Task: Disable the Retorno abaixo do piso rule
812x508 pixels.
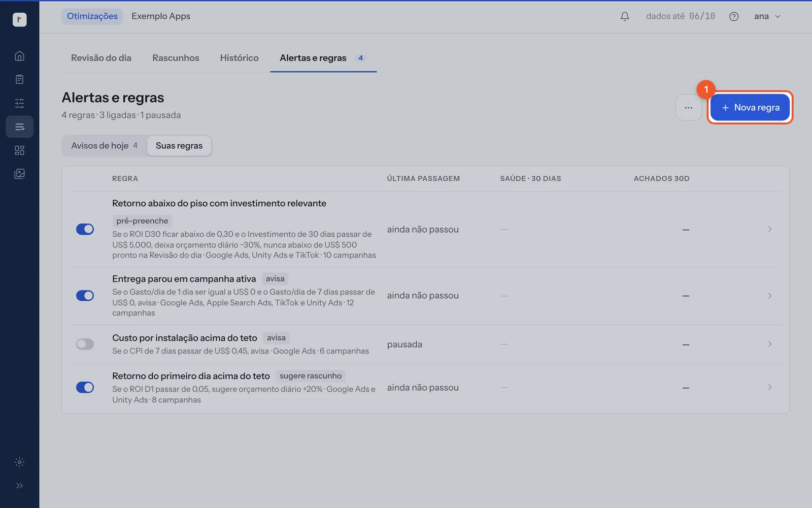Action: (x=85, y=229)
